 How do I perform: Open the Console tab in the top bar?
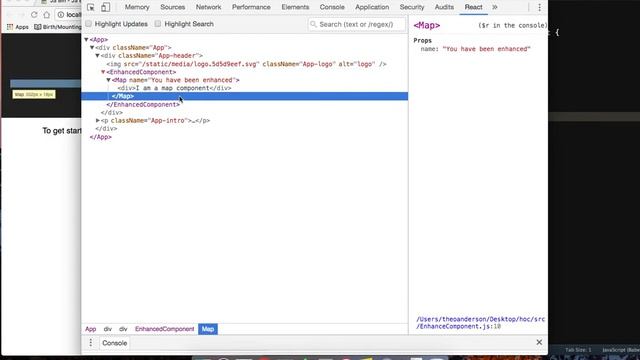332,7
